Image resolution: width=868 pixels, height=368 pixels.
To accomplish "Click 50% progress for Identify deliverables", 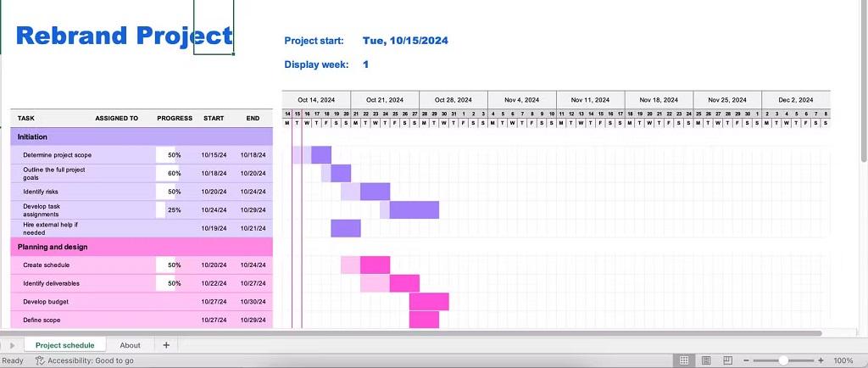I will pos(175,283).
